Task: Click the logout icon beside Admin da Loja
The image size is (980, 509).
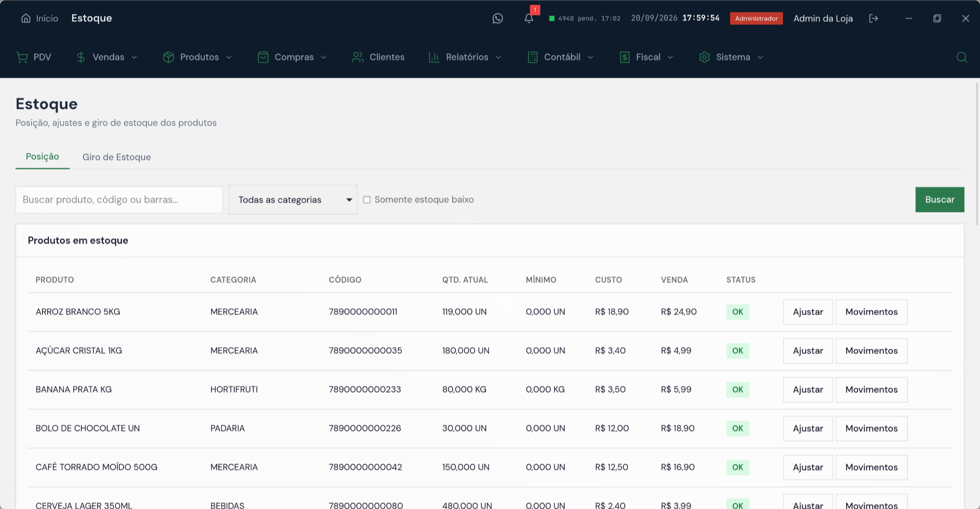Action: pos(874,19)
